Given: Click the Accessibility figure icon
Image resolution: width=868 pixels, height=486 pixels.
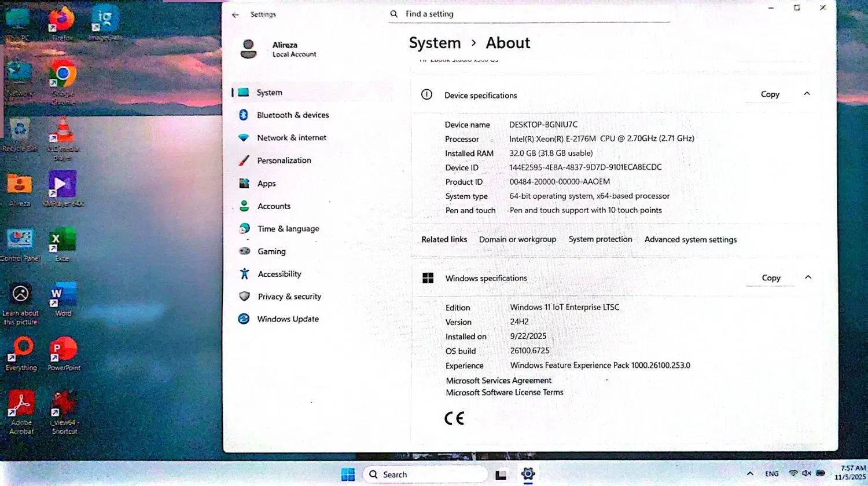Looking at the screenshot, I should pyautogui.click(x=245, y=274).
